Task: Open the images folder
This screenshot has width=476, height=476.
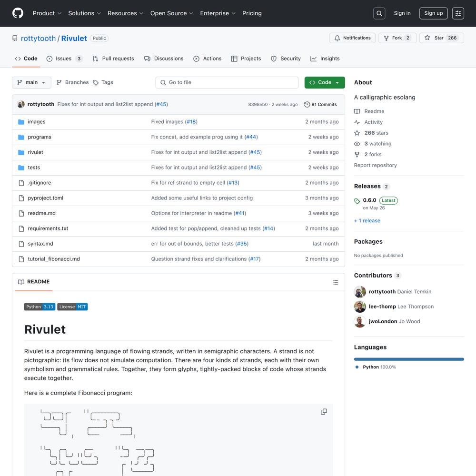Action: point(37,122)
